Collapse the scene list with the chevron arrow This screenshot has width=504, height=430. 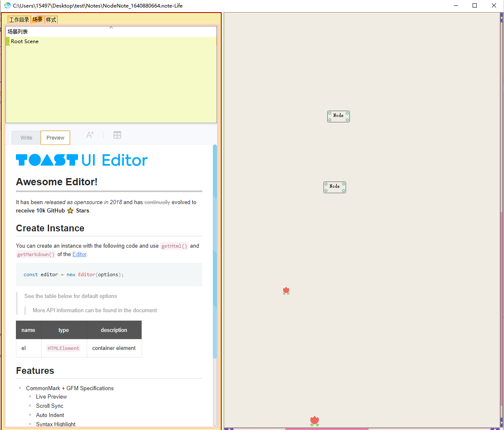(111, 28)
